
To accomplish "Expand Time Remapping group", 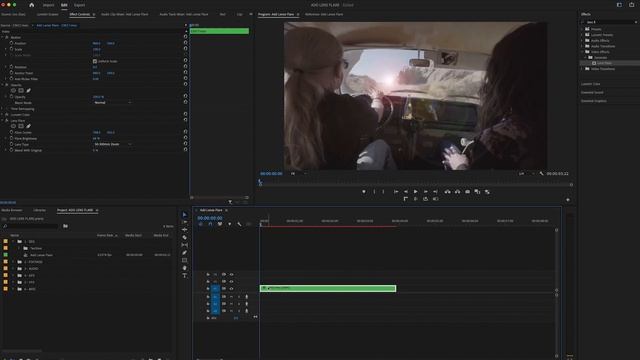I will click(x=2, y=109).
